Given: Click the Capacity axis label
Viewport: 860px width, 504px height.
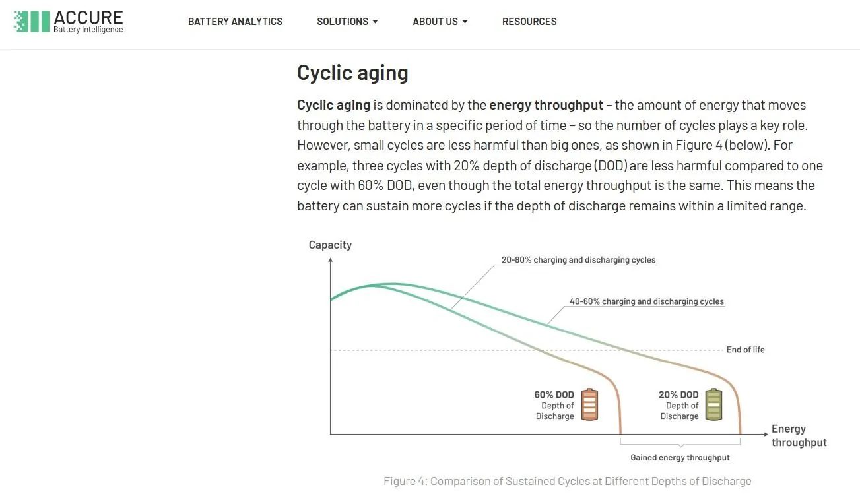Looking at the screenshot, I should [330, 245].
